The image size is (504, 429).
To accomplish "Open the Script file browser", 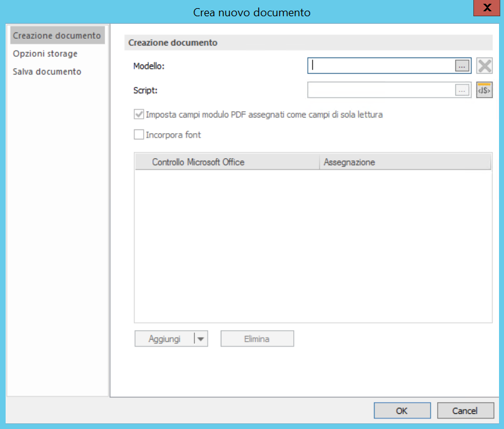I will pyautogui.click(x=461, y=90).
